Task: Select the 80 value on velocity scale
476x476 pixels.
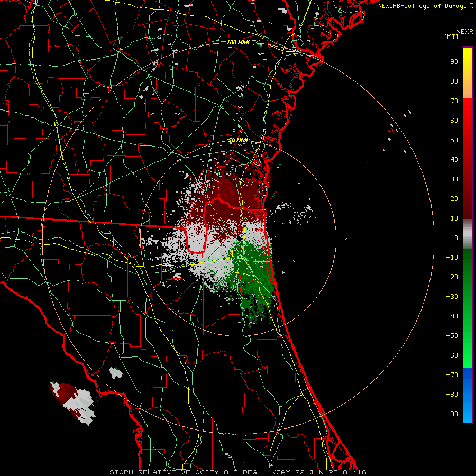Action: pos(454,81)
